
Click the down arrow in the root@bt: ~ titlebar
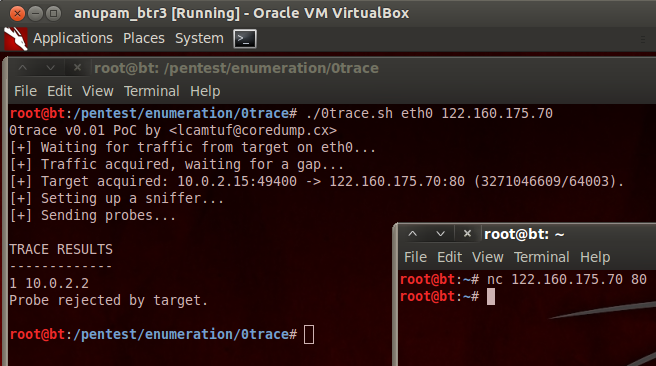pos(440,234)
